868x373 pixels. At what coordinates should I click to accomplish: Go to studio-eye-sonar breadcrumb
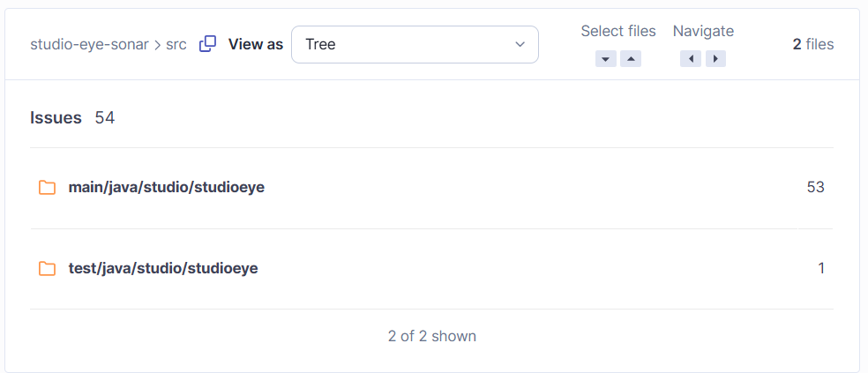(89, 44)
